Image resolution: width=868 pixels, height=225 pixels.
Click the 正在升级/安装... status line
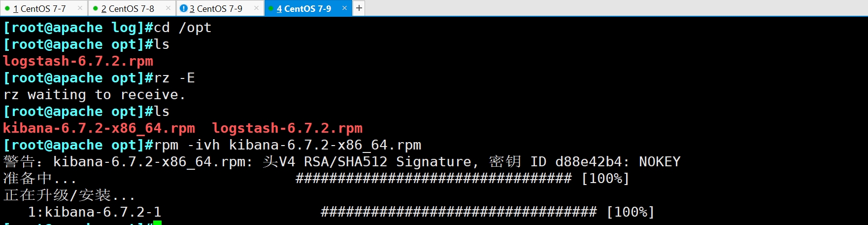[69, 195]
